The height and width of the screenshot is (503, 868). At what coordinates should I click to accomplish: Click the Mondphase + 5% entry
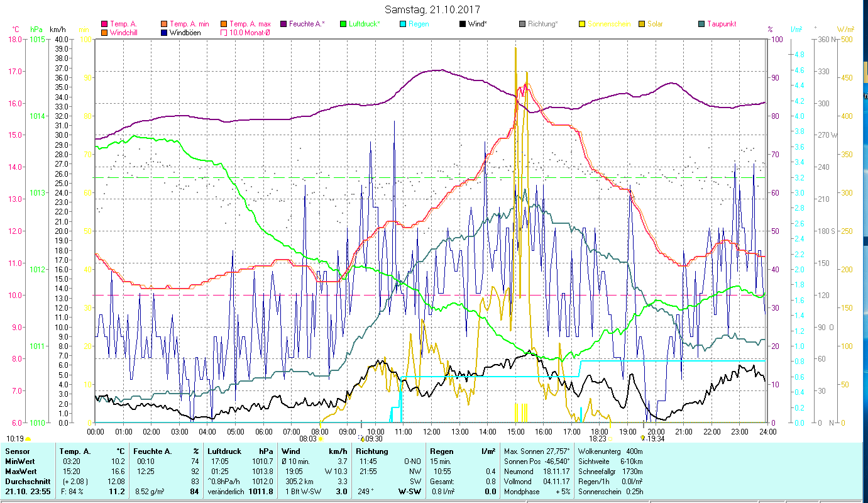537,492
